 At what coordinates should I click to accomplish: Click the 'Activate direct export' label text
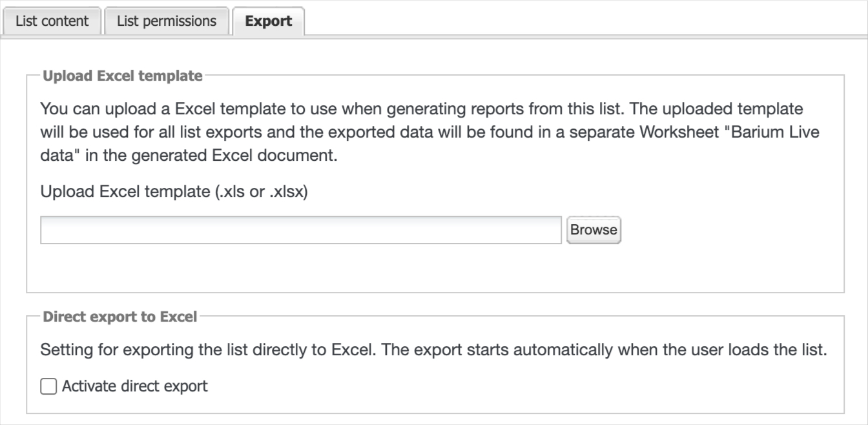(x=134, y=387)
